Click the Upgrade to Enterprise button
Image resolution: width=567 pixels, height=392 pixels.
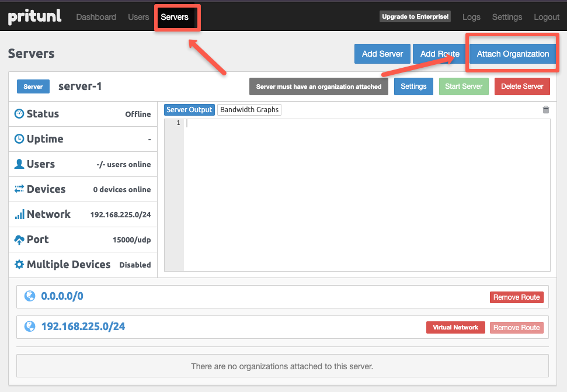click(x=415, y=16)
